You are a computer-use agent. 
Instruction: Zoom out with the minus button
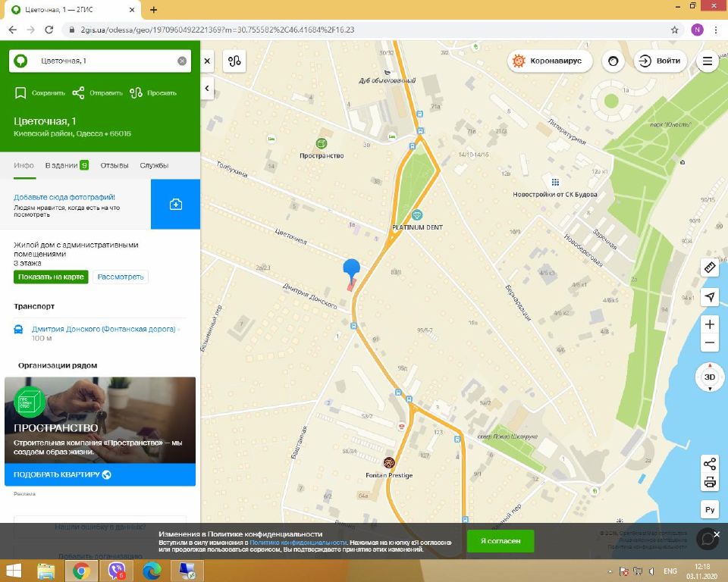710,343
